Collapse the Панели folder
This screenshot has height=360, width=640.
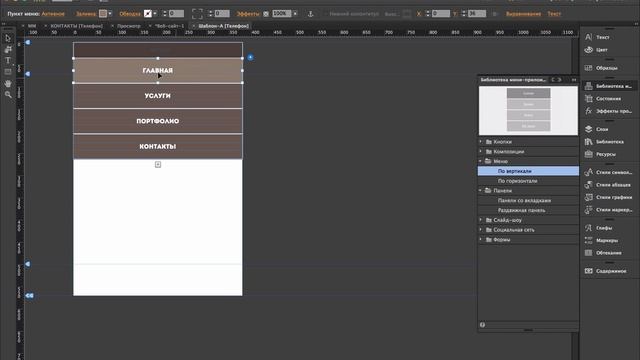tap(480, 191)
